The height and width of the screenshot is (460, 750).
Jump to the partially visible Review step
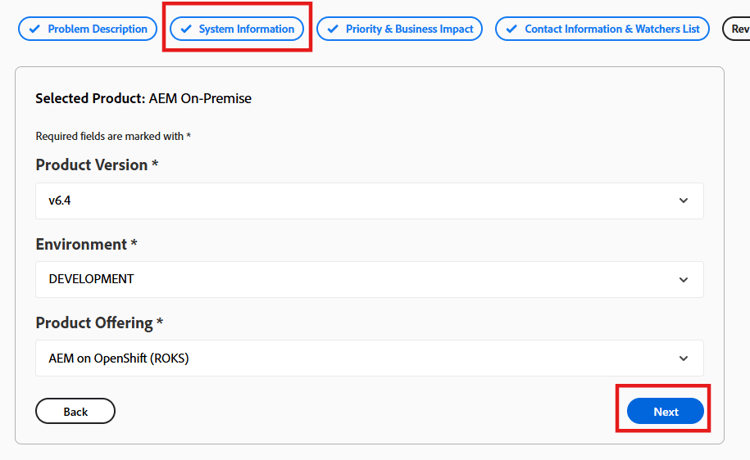click(738, 29)
